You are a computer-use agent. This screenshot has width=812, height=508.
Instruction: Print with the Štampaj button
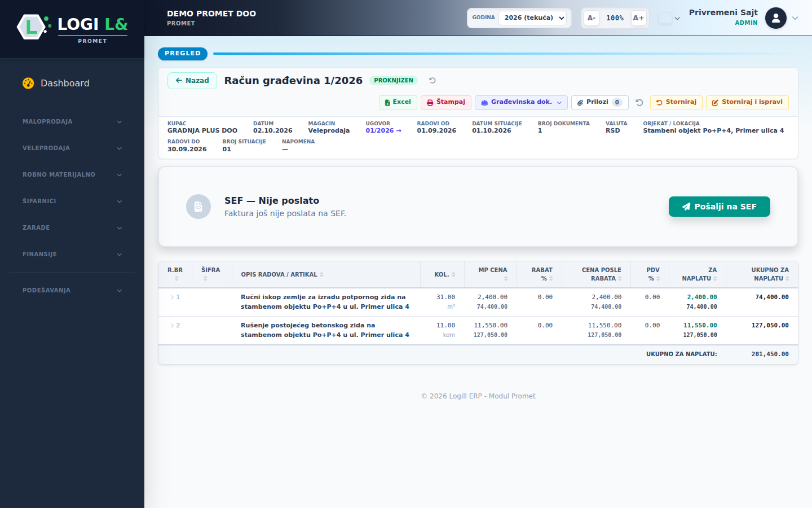point(446,102)
